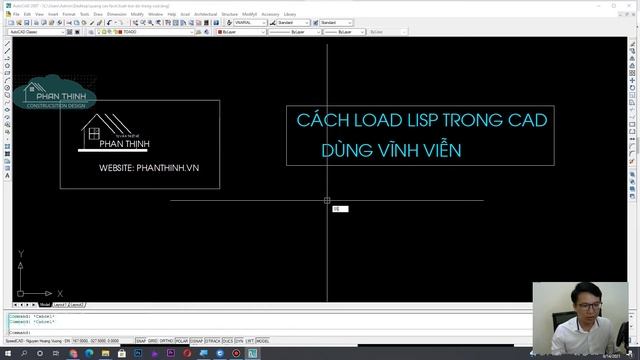Select the Ellipse tool
Viewport: 640px width, 360px height.
click(x=7, y=110)
